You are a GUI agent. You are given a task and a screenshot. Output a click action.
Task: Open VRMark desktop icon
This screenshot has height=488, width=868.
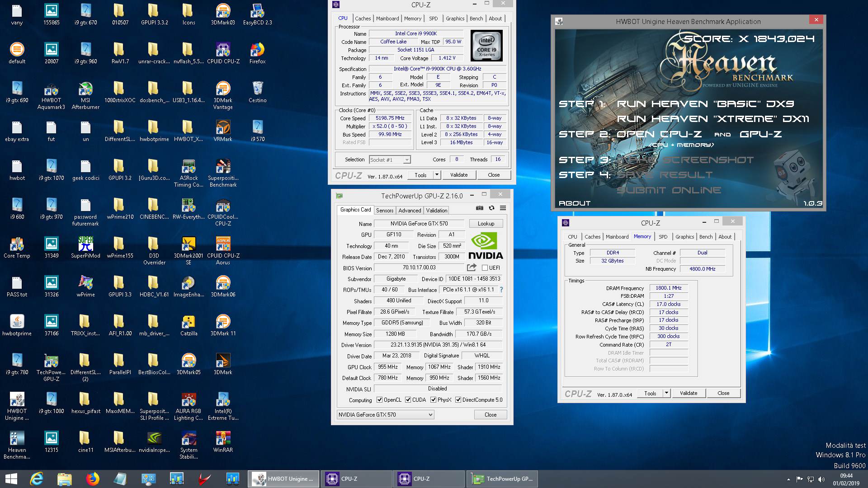[x=223, y=131]
